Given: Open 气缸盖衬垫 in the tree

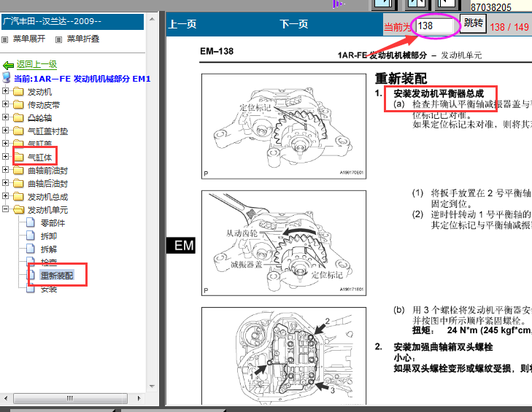Looking at the screenshot, I should click(48, 131).
